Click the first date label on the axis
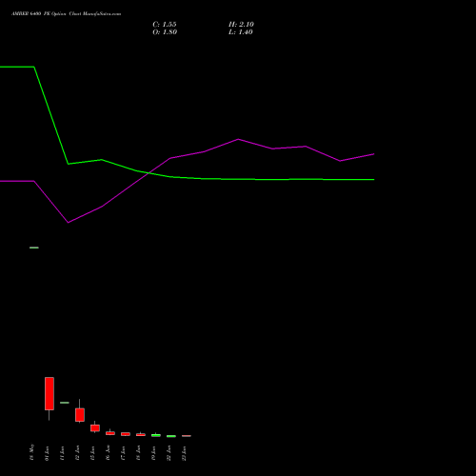The width and height of the screenshot is (476, 476). coord(31,452)
